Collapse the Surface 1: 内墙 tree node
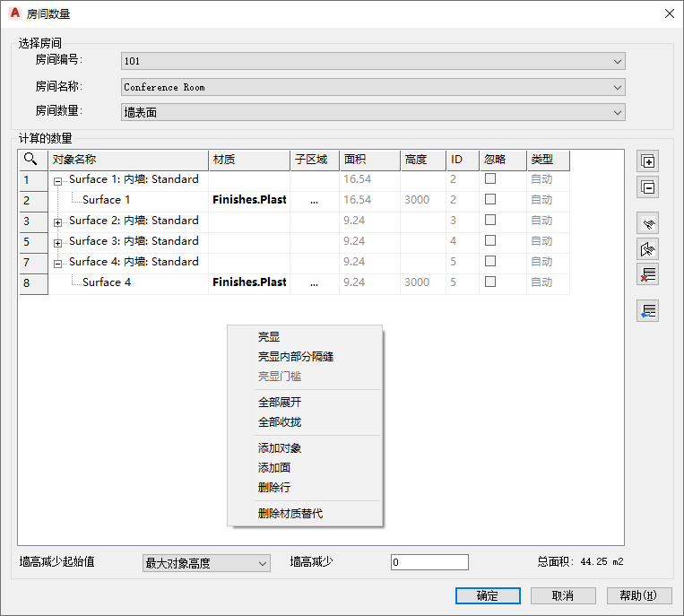684x616 pixels. (x=57, y=181)
